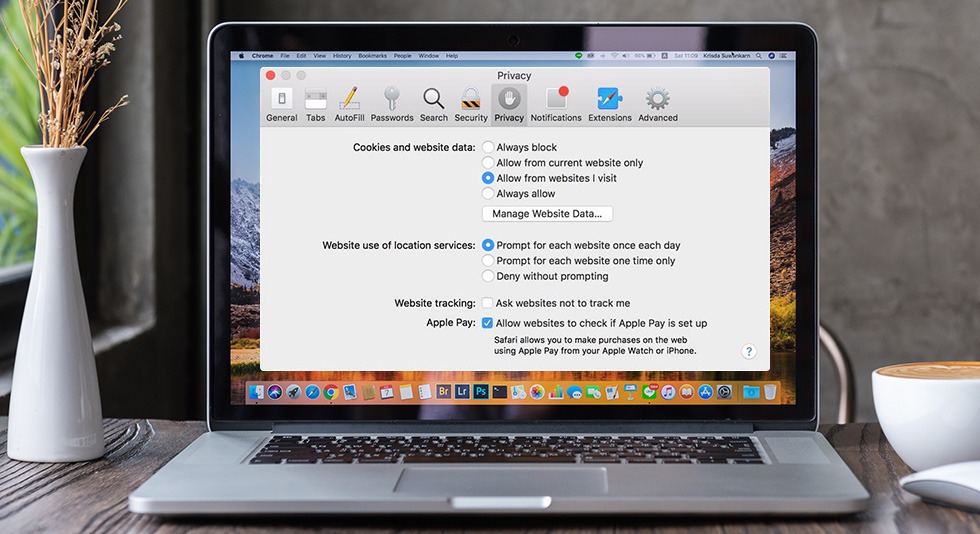Open Adobe Lightroom from the dock
This screenshot has width=980, height=534.
tap(462, 392)
